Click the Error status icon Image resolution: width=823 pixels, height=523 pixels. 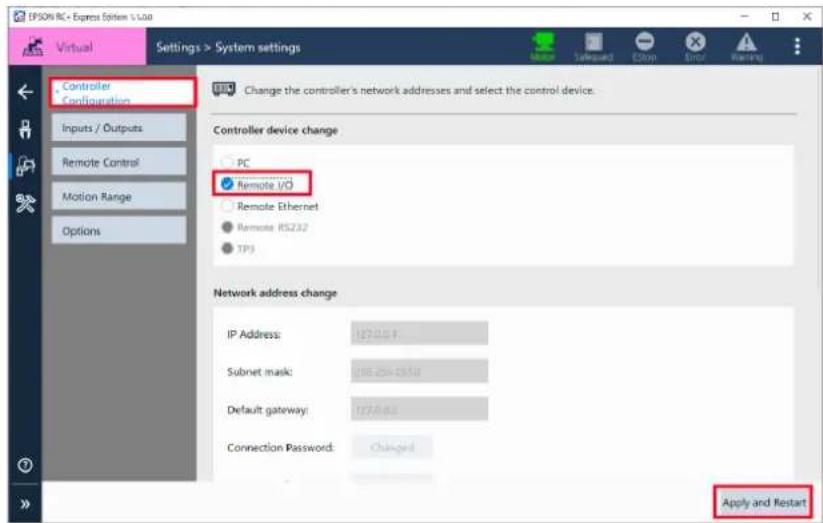coord(695,47)
